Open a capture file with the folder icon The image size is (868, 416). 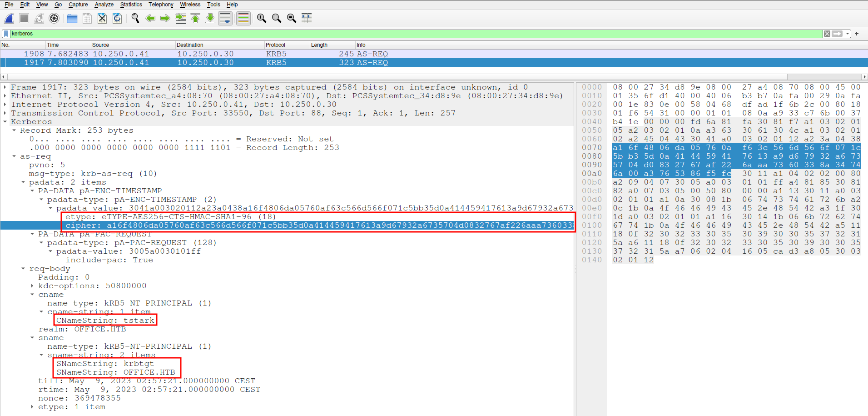tap(72, 18)
